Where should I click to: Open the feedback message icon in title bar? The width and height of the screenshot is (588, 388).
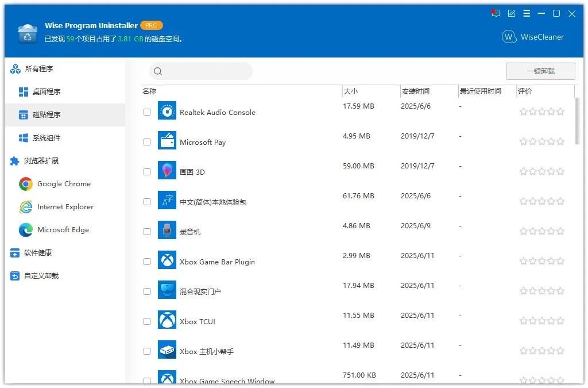click(496, 14)
